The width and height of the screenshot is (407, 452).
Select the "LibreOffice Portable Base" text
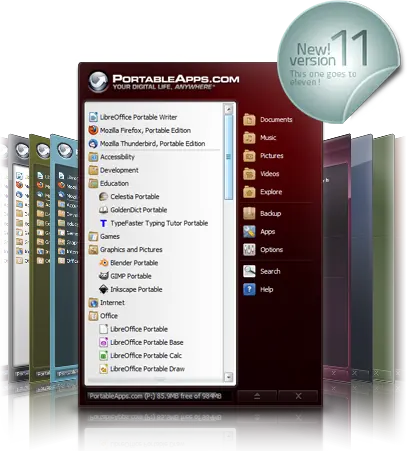(x=147, y=343)
